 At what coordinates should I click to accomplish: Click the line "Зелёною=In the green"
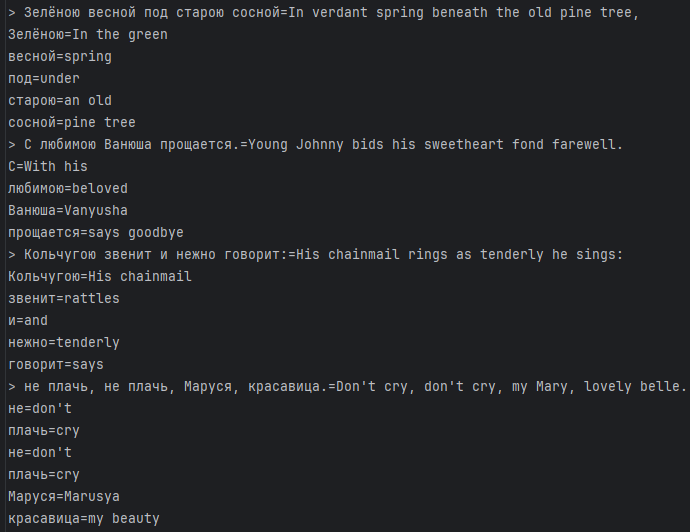88,34
